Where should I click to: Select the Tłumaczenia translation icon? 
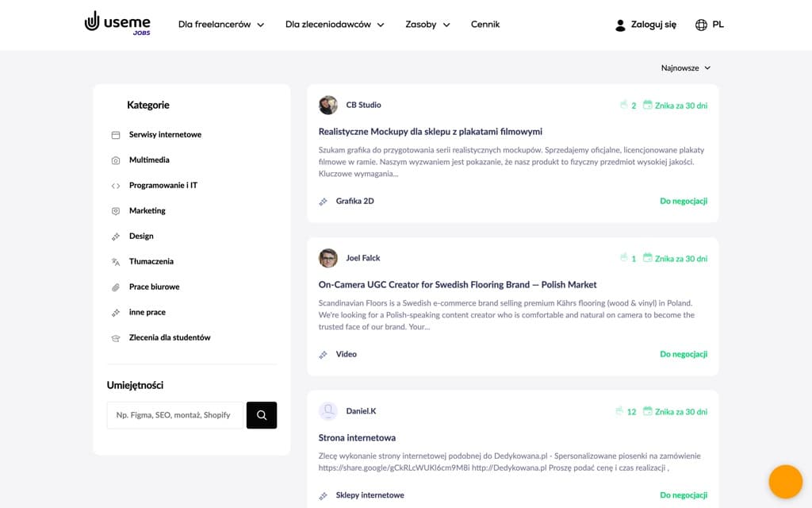click(x=116, y=261)
